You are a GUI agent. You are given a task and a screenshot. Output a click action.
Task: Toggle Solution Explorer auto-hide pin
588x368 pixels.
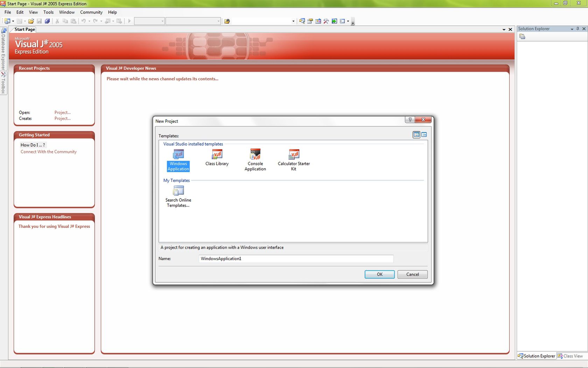(577, 29)
